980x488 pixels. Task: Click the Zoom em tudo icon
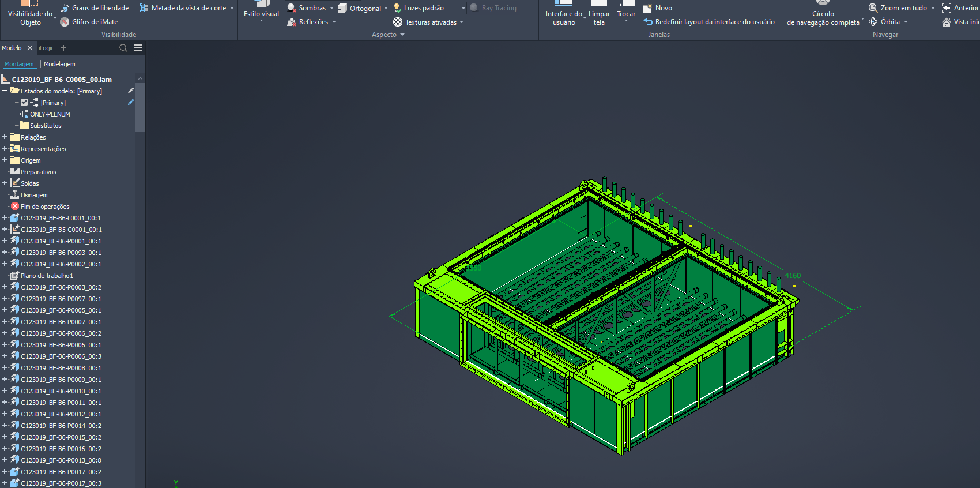pyautogui.click(x=873, y=8)
